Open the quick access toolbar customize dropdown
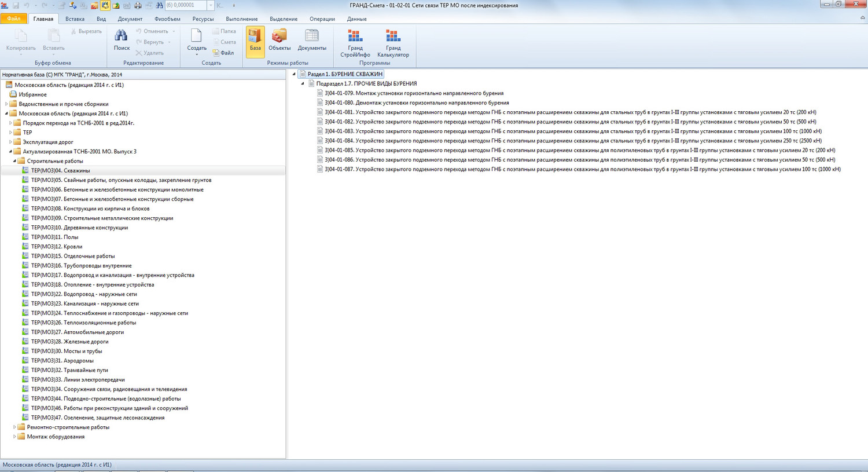This screenshot has height=472, width=868. coord(234,5)
